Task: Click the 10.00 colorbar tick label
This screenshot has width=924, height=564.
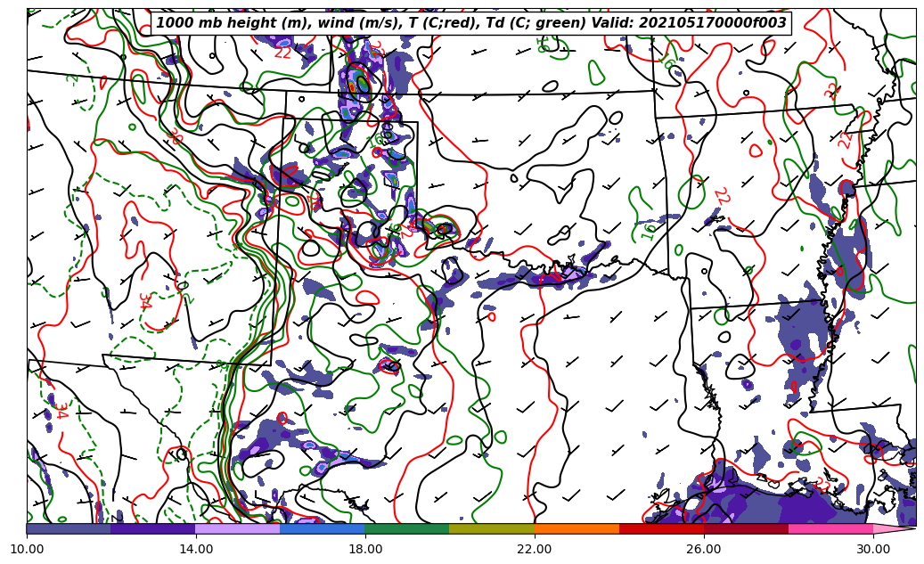Action: [x=27, y=549]
